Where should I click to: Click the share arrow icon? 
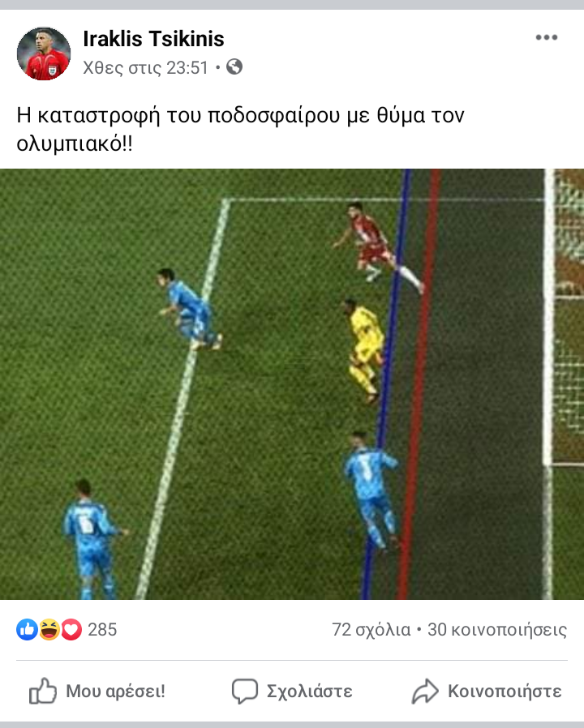[x=425, y=691]
